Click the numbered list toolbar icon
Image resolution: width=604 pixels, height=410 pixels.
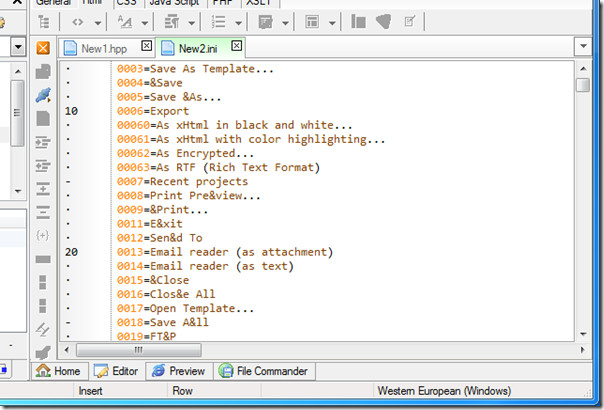[218, 22]
